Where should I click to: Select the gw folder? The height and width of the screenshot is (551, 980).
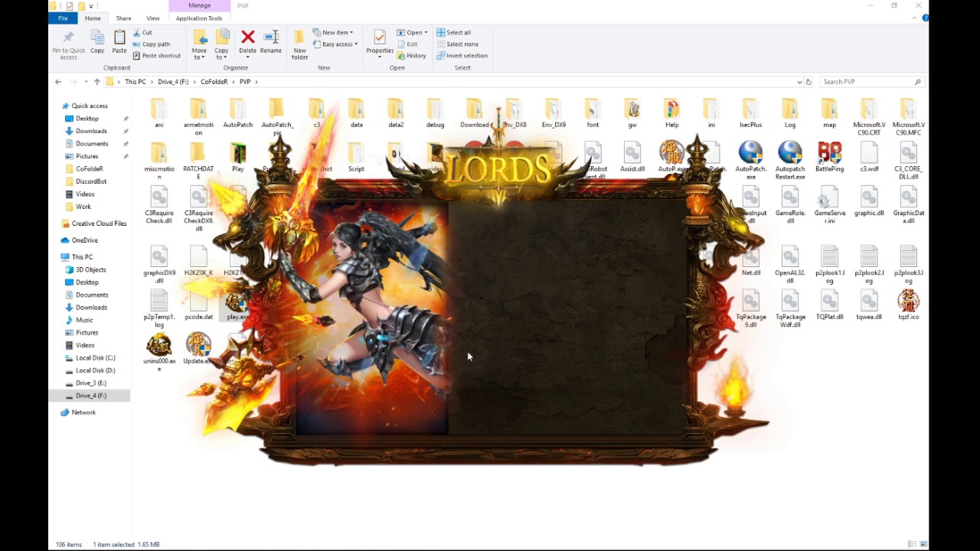click(632, 113)
